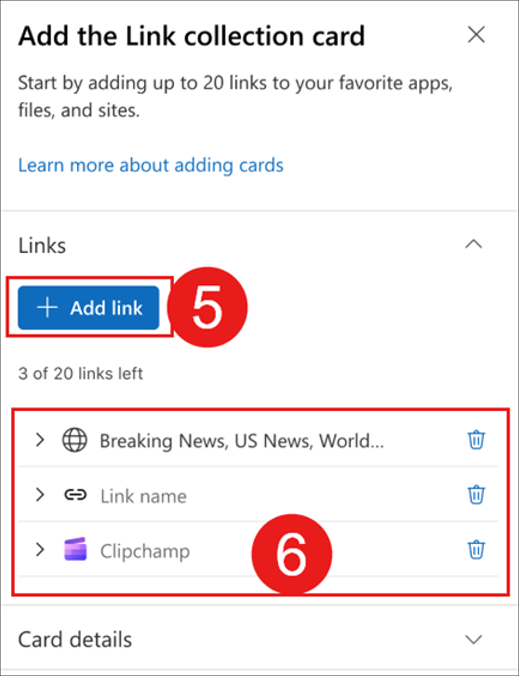Expand the Breaking News link row
This screenshot has height=676, width=519.
click(x=40, y=440)
